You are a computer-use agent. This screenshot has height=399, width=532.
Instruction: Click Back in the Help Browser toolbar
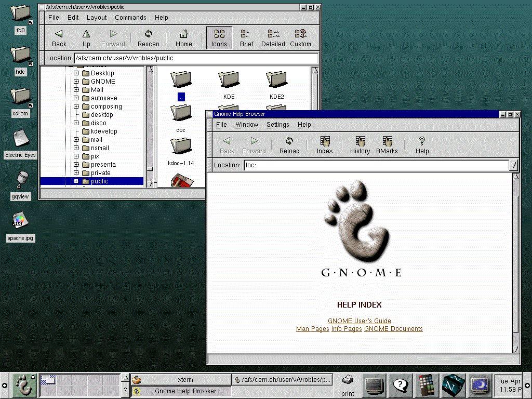coord(227,145)
